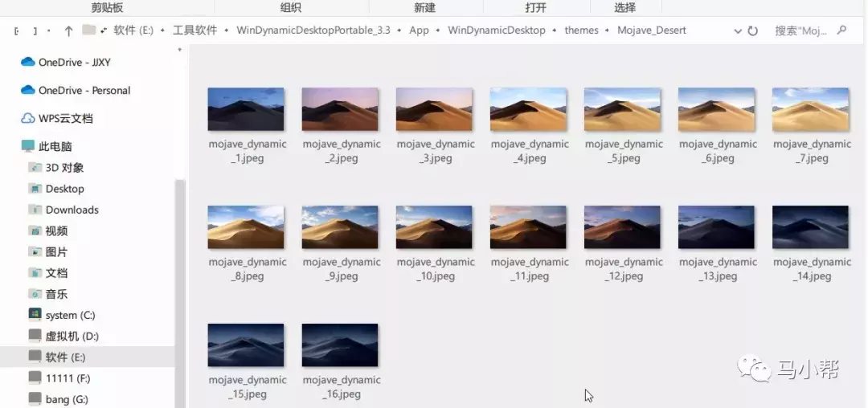The width and height of the screenshot is (868, 408).
Task: Navigate to 软件 (E:) in address bar
Action: click(x=133, y=31)
